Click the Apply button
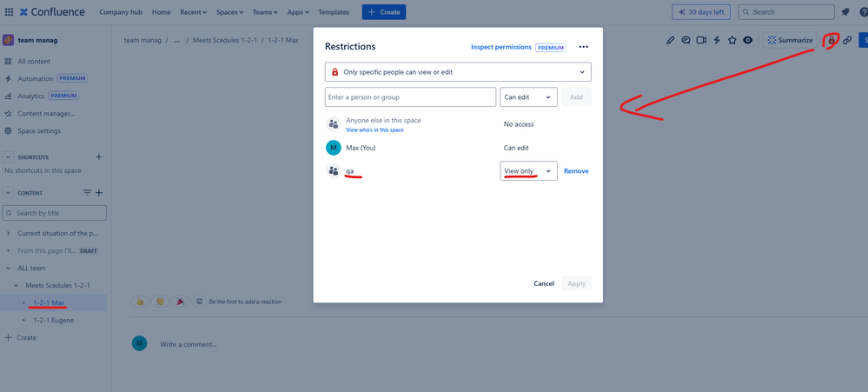The height and width of the screenshot is (392, 868). (x=576, y=283)
